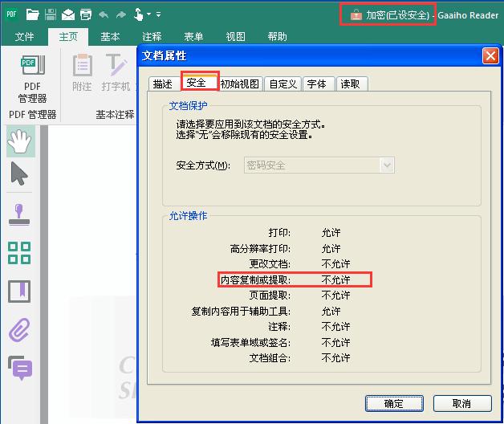
Task: Switch to the 帮助 ribbon tab
Action: (x=278, y=37)
